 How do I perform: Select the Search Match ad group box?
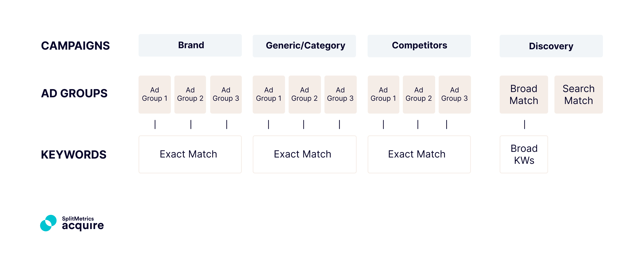coord(579,94)
